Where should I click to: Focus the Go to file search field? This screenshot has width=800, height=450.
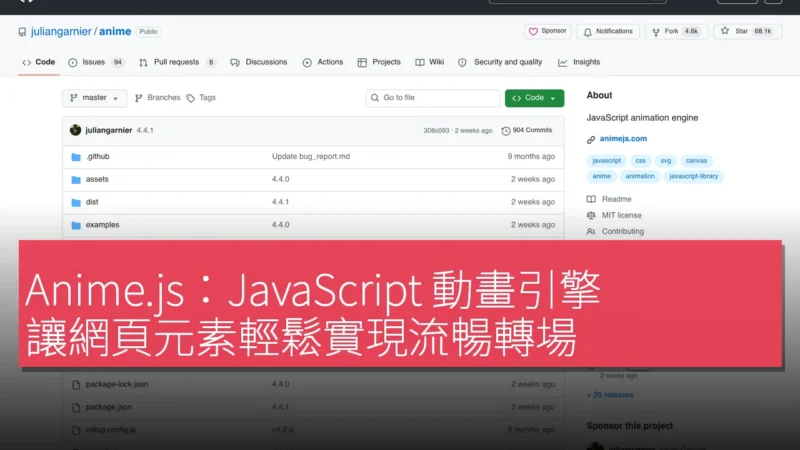[x=433, y=98]
